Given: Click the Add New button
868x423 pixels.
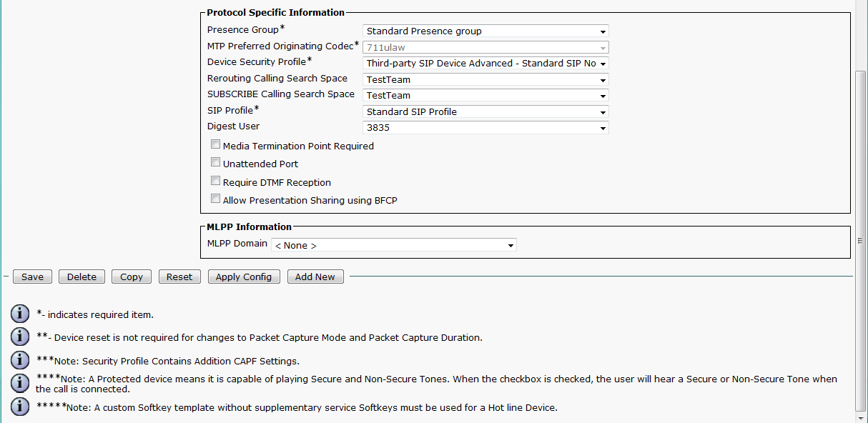Looking at the screenshot, I should tap(315, 277).
